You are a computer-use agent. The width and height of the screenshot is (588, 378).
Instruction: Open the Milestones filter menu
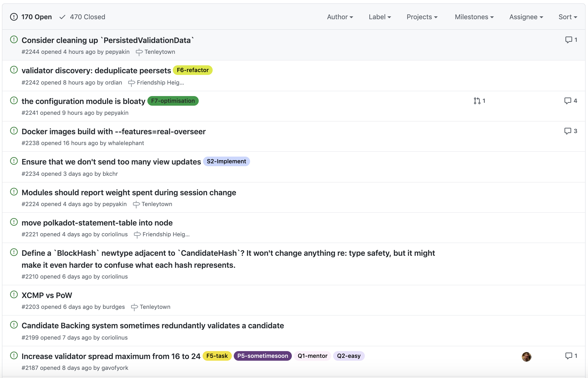[x=474, y=17]
